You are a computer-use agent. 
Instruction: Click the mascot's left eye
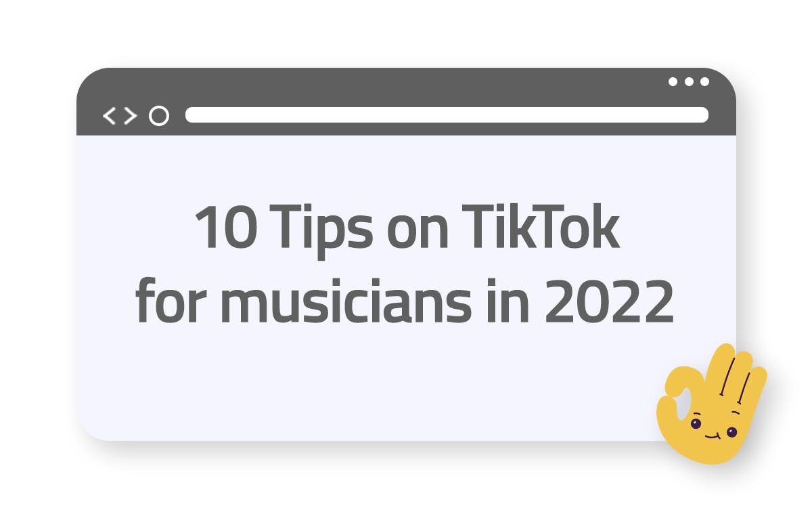695,424
